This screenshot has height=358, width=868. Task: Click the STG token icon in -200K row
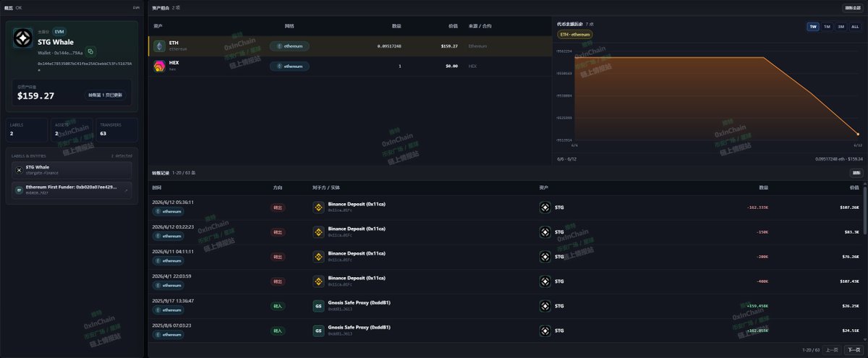tap(545, 257)
